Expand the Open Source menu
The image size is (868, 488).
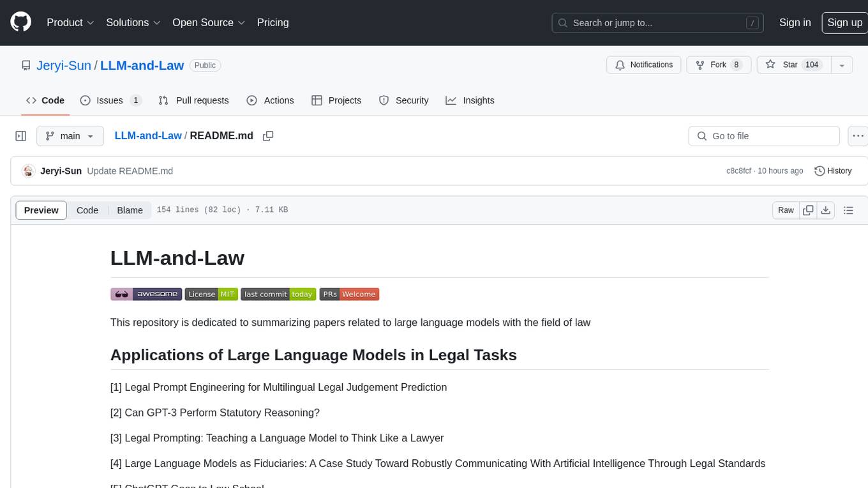coord(209,22)
